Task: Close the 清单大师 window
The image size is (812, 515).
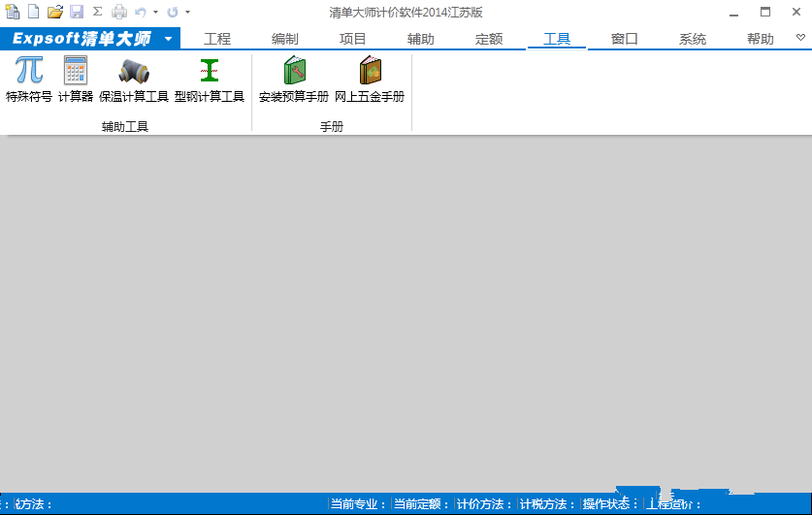Action: (796, 12)
